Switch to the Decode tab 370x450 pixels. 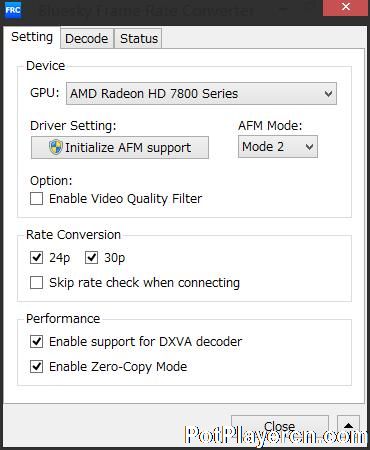pyautogui.click(x=87, y=39)
